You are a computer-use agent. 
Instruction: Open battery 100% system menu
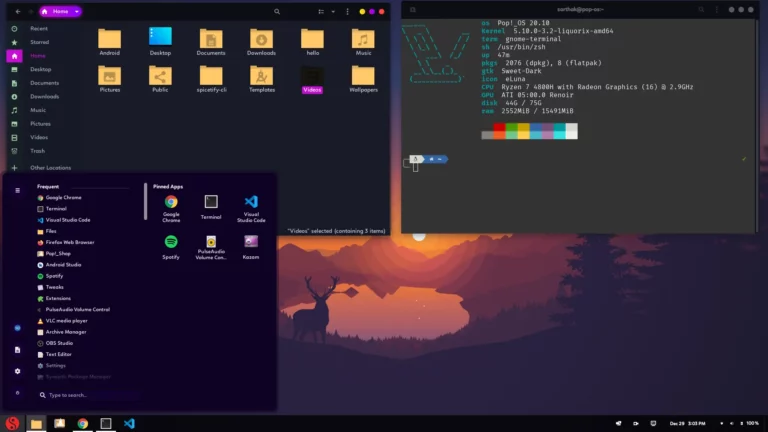pos(752,423)
